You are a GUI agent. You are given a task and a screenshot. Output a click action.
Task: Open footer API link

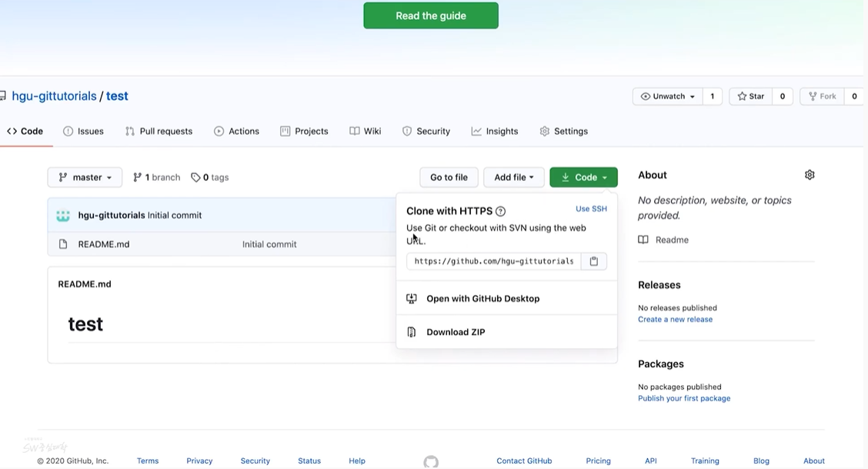(650, 461)
